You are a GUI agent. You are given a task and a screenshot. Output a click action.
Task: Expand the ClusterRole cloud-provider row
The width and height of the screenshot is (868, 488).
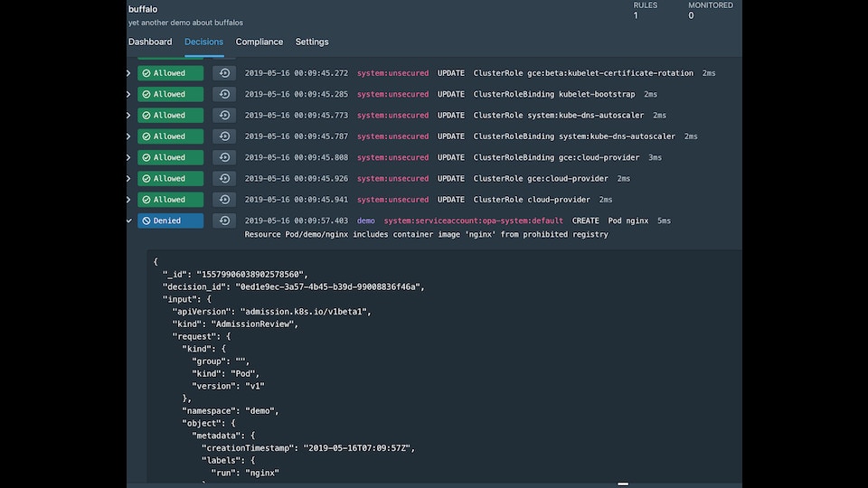129,199
